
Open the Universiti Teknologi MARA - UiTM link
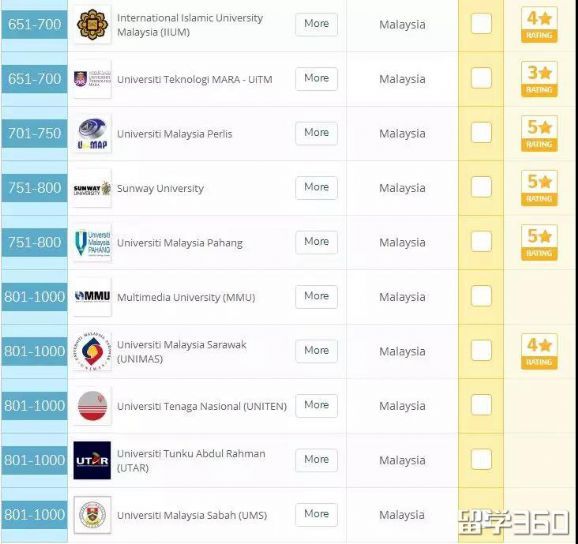tap(195, 80)
